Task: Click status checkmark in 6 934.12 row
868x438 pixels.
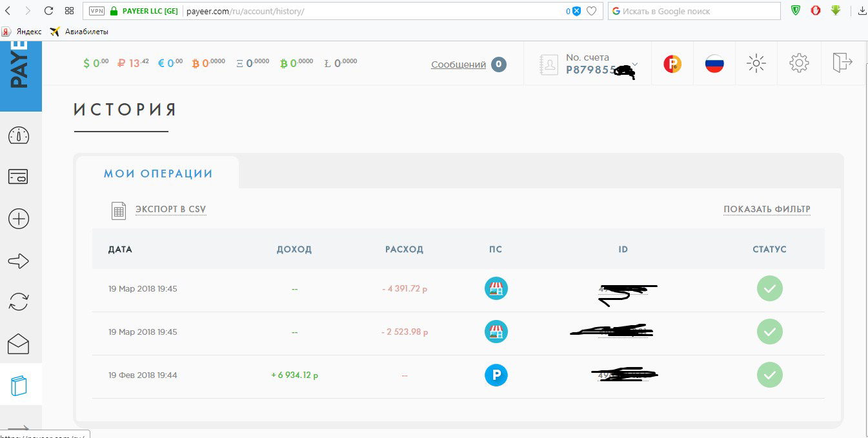Action: coord(769,375)
